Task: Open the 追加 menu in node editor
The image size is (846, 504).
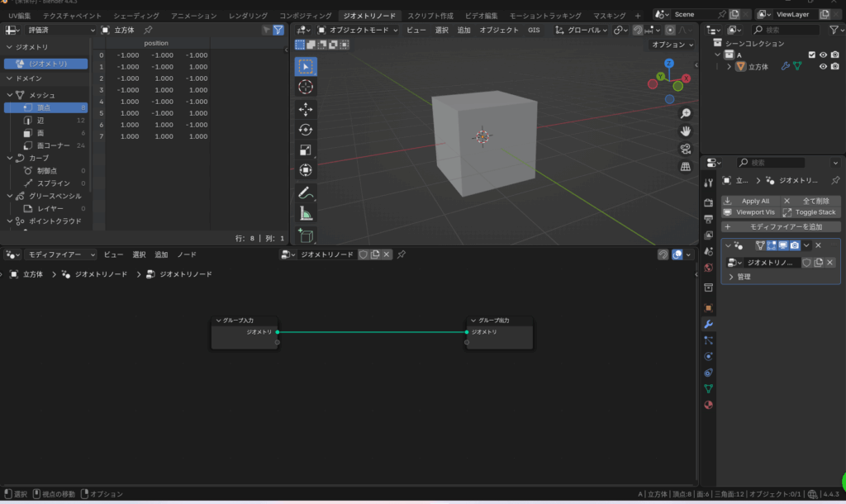Action: [161, 254]
